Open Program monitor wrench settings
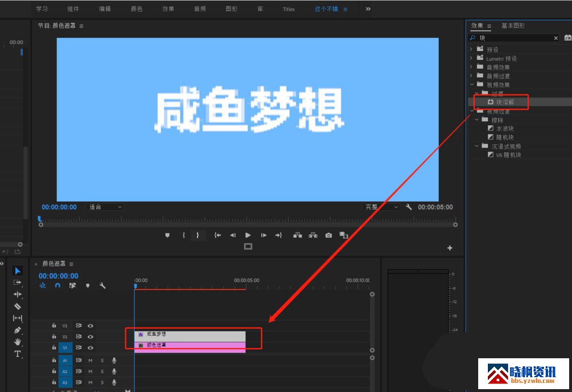This screenshot has width=572, height=392. pyautogui.click(x=408, y=207)
